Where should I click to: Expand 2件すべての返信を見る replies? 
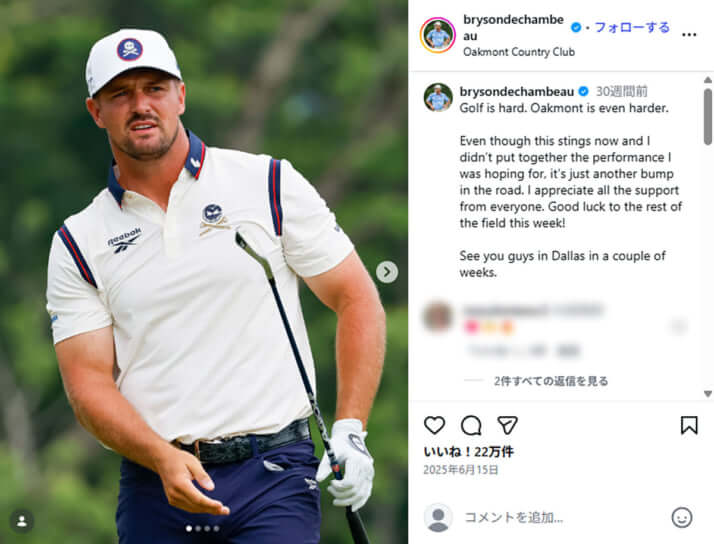[551, 381]
